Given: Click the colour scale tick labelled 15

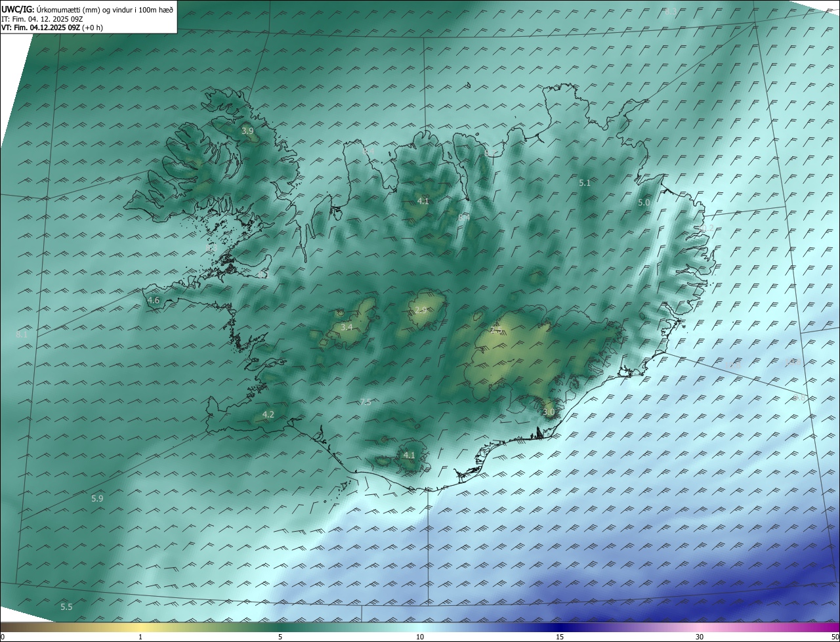Looking at the screenshot, I should [x=560, y=637].
